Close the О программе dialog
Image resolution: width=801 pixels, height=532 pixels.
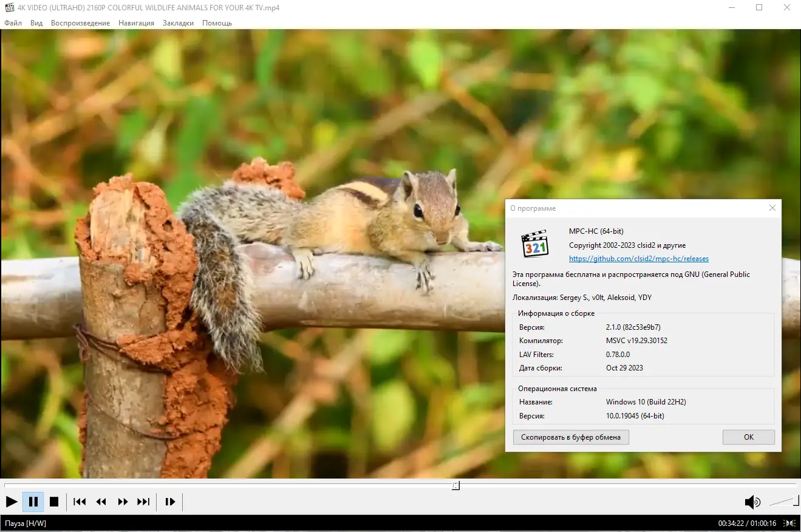[772, 208]
